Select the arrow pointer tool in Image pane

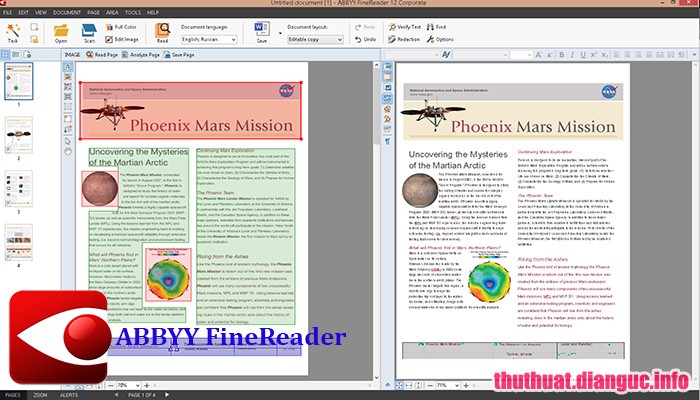[67, 141]
